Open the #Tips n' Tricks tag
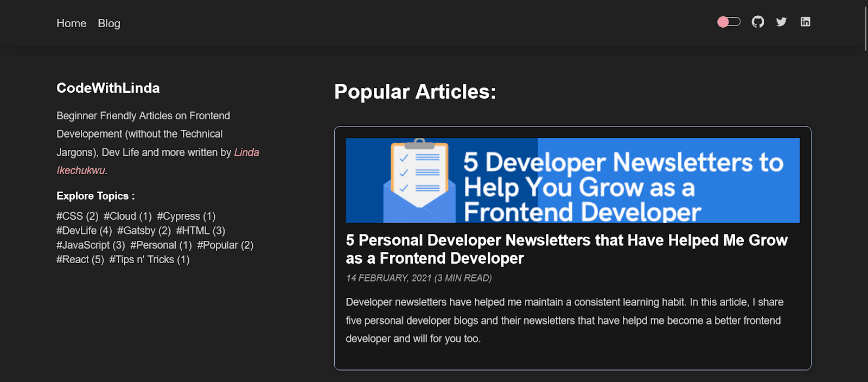This screenshot has height=382, width=868. [x=149, y=259]
